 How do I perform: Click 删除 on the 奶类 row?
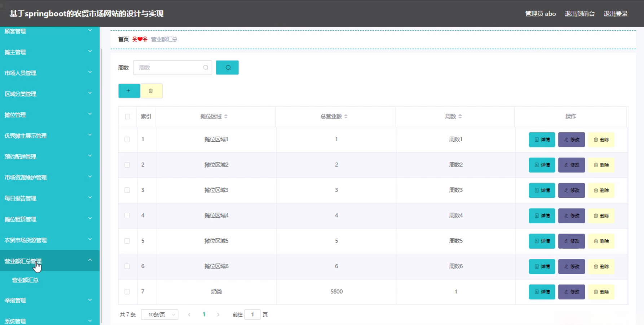click(x=601, y=292)
